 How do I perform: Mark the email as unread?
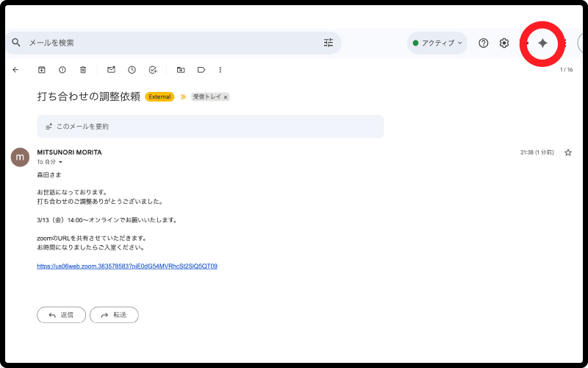[x=111, y=70]
